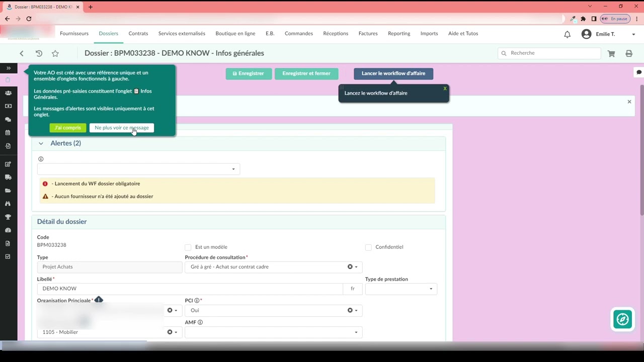Open the edit pencil icon in sidebar
The width and height of the screenshot is (644, 362).
[8, 164]
